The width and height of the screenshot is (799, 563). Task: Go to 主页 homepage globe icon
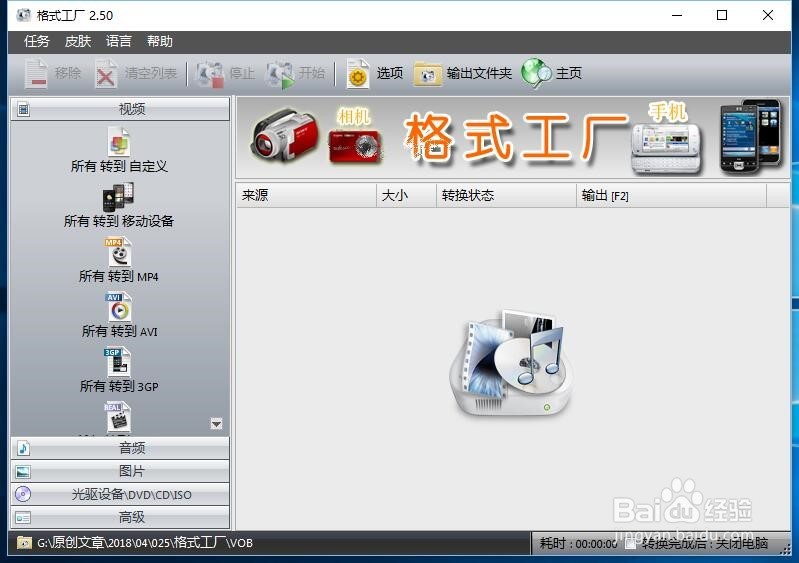pos(536,73)
